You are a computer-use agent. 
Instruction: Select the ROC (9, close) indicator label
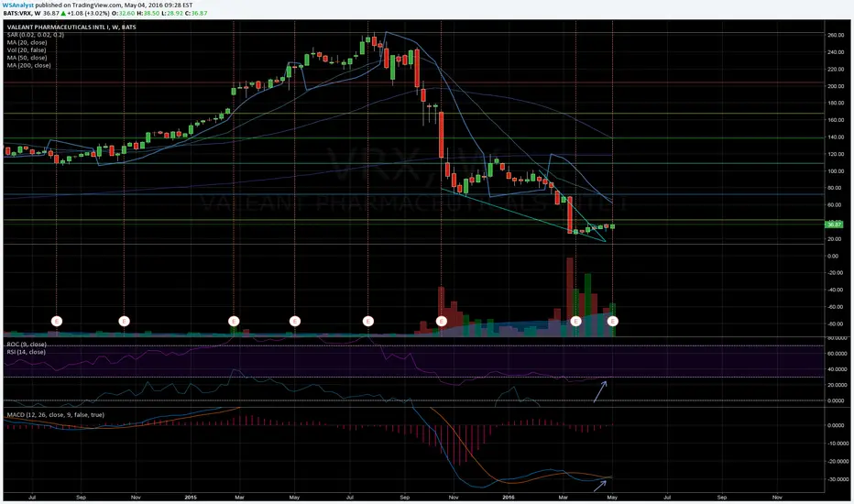coord(27,345)
